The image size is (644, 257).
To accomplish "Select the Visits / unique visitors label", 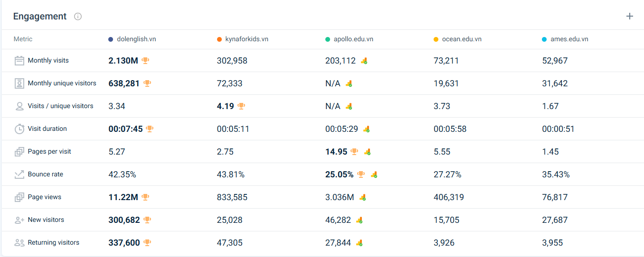I will (x=61, y=106).
